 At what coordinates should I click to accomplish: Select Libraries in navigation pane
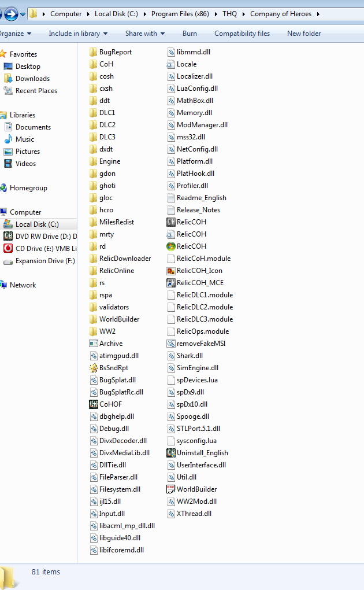23,115
